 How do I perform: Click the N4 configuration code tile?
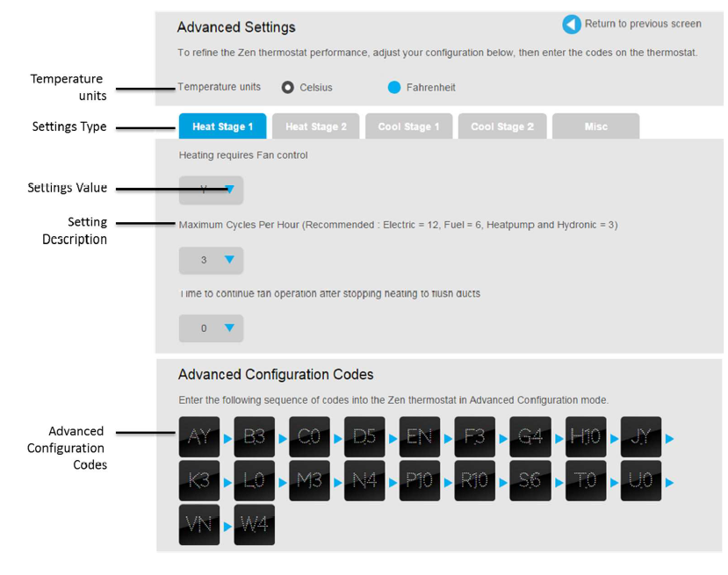(364, 481)
